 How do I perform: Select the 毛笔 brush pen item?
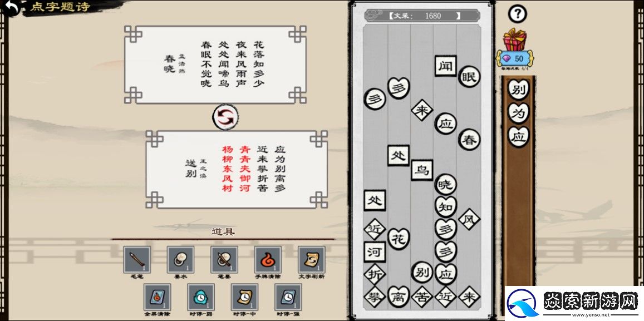pos(137,260)
